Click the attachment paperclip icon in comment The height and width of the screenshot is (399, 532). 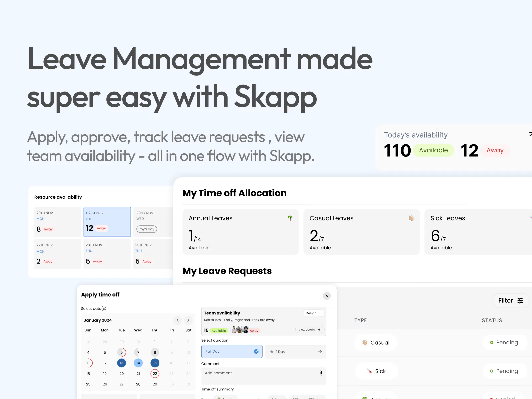(321, 373)
